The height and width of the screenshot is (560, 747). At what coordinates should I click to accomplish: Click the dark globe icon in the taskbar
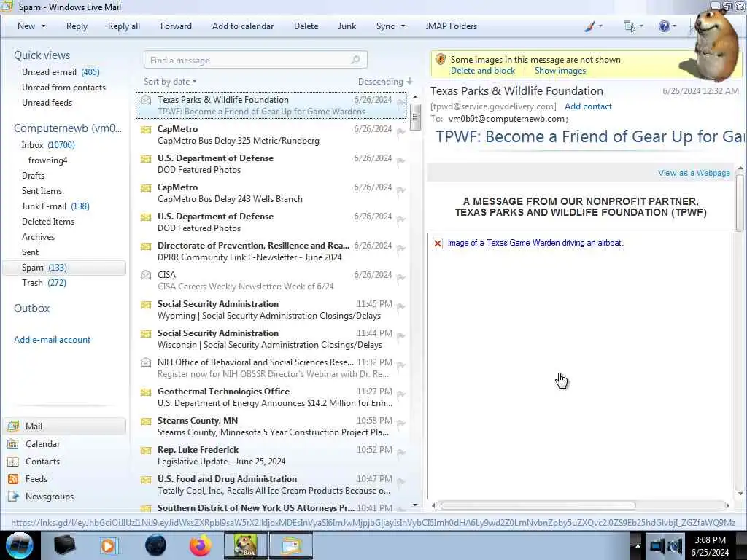point(155,545)
